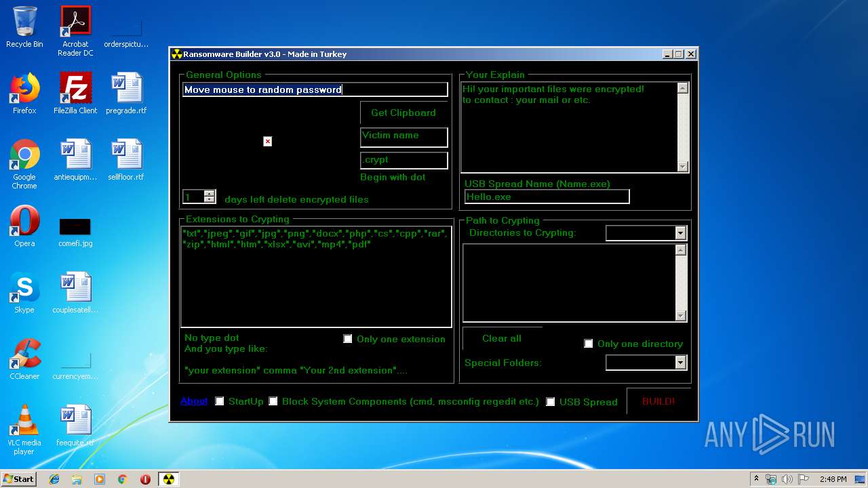The width and height of the screenshot is (868, 488).
Task: Show hidden system tray icons
Action: pyautogui.click(x=756, y=479)
